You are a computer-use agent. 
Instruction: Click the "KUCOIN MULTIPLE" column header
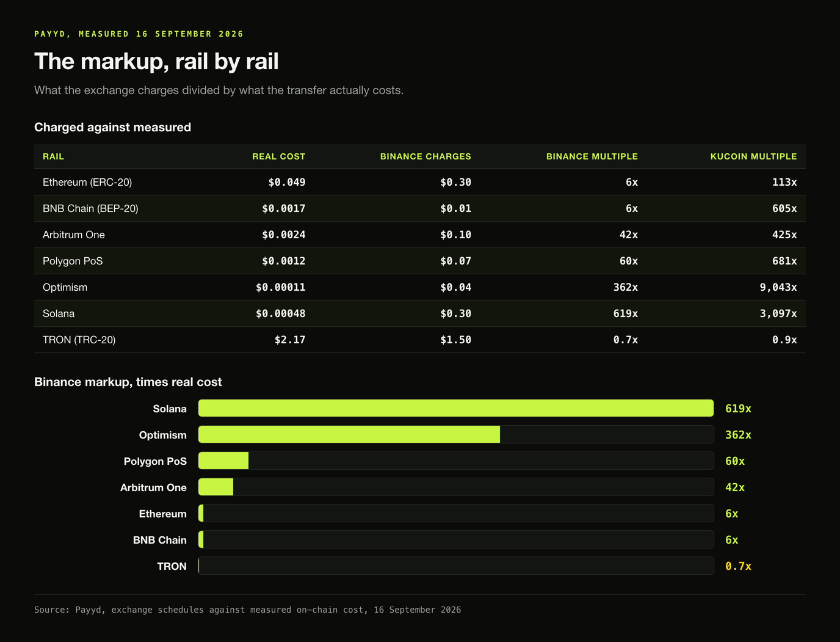coord(753,156)
